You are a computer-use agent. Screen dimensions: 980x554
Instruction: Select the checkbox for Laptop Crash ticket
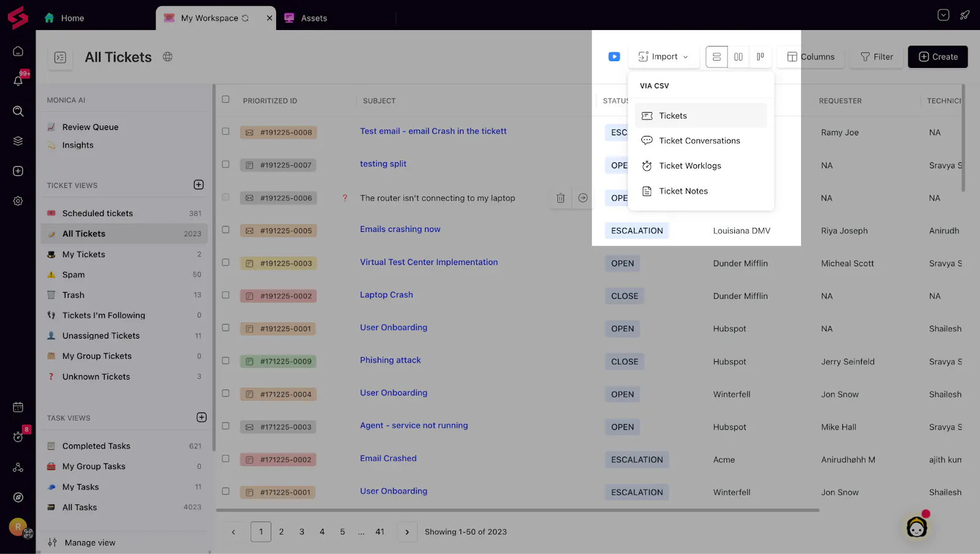coord(225,295)
